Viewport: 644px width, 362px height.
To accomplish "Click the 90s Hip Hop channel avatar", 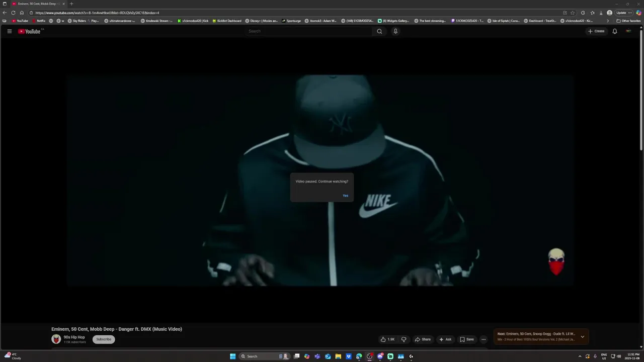I will click(x=56, y=339).
